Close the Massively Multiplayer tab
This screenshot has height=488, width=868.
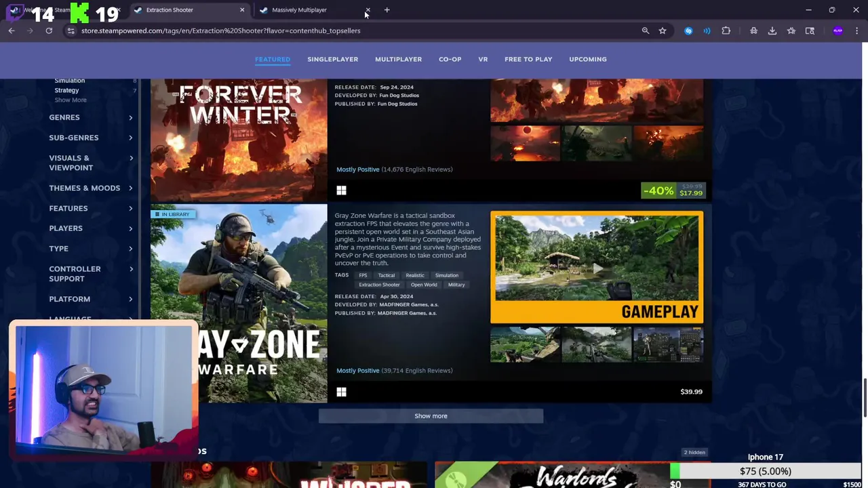click(368, 9)
